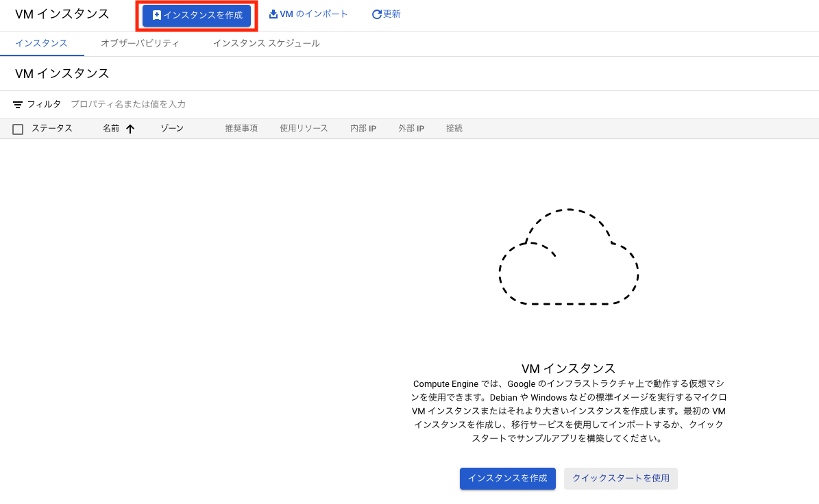Click the top インスタンスを作成 button
Viewport: 819px width, 504px height.
click(197, 15)
